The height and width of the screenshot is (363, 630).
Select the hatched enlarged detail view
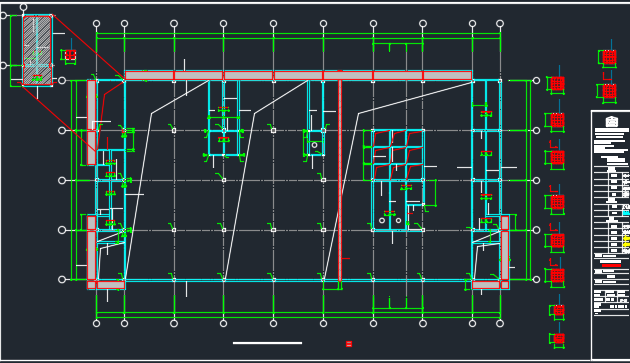pos(37,50)
